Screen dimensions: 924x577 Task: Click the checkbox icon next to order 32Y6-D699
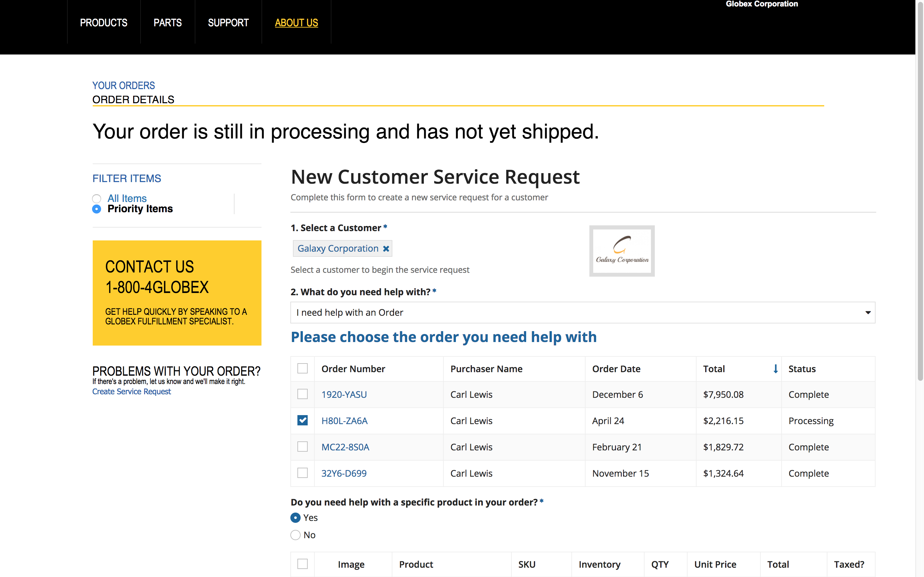tap(302, 472)
